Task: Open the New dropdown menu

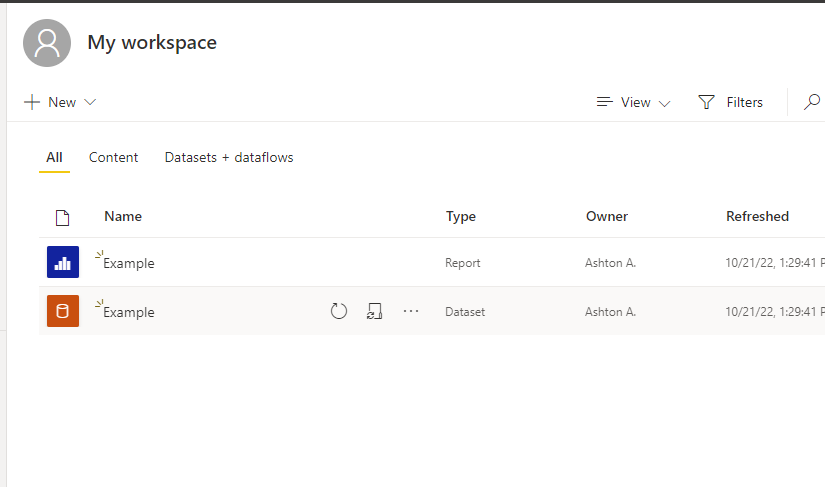Action: coord(60,102)
